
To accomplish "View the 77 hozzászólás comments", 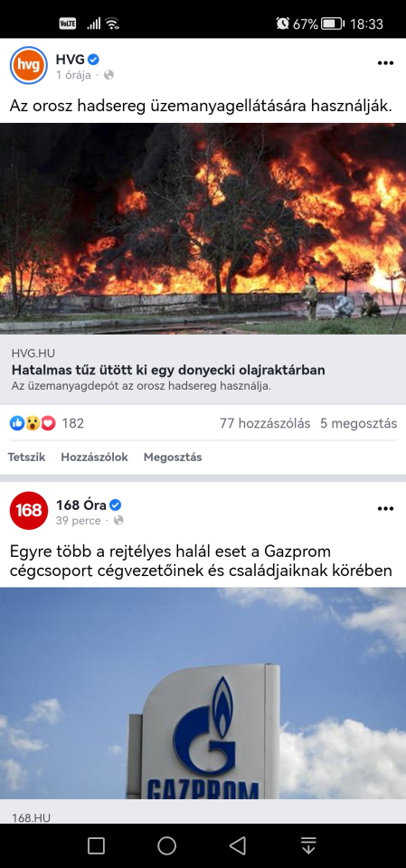I will [265, 423].
